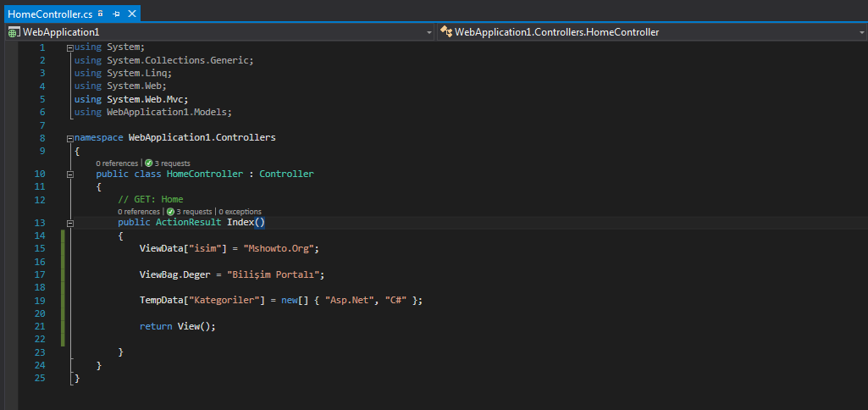Click the class icon beside WebApplication1.Controllers.HomeController
868x410 pixels.
click(446, 31)
